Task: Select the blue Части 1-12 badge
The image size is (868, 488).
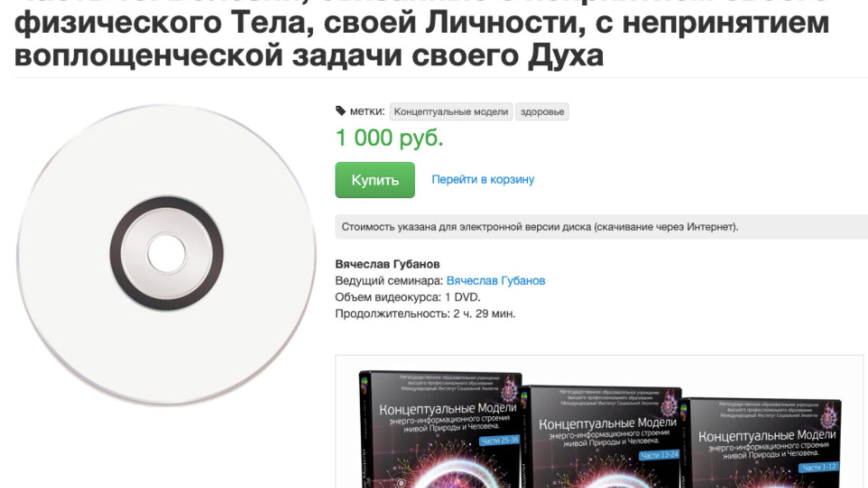Action: 819,467
